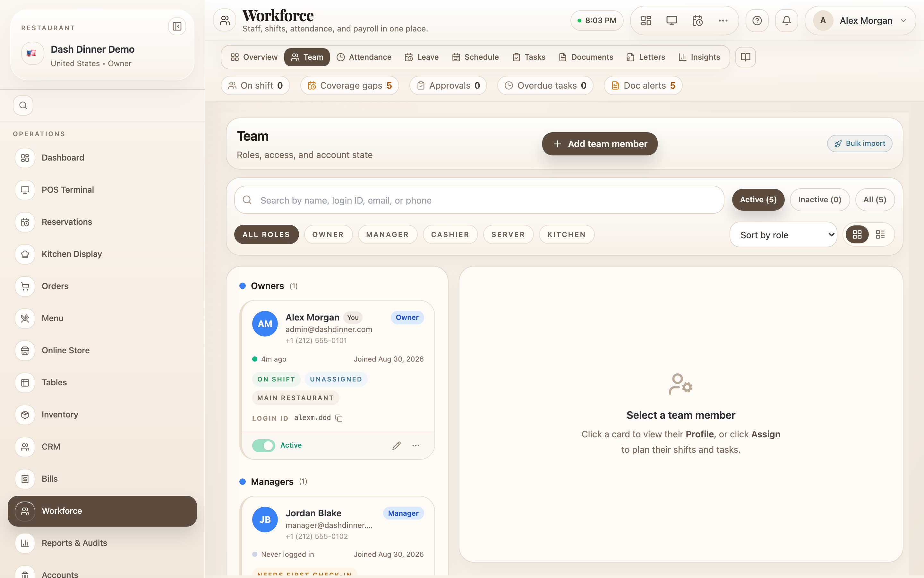Focus the team member search field
This screenshot has width=924, height=578.
(x=479, y=200)
